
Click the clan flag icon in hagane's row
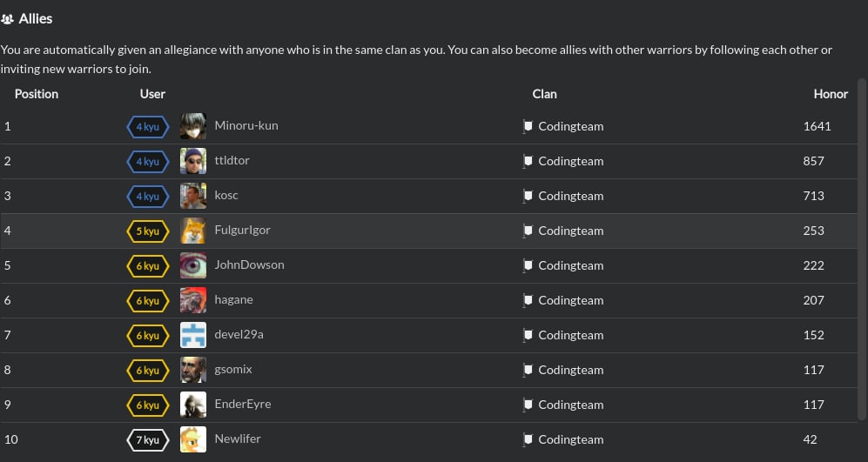point(528,300)
